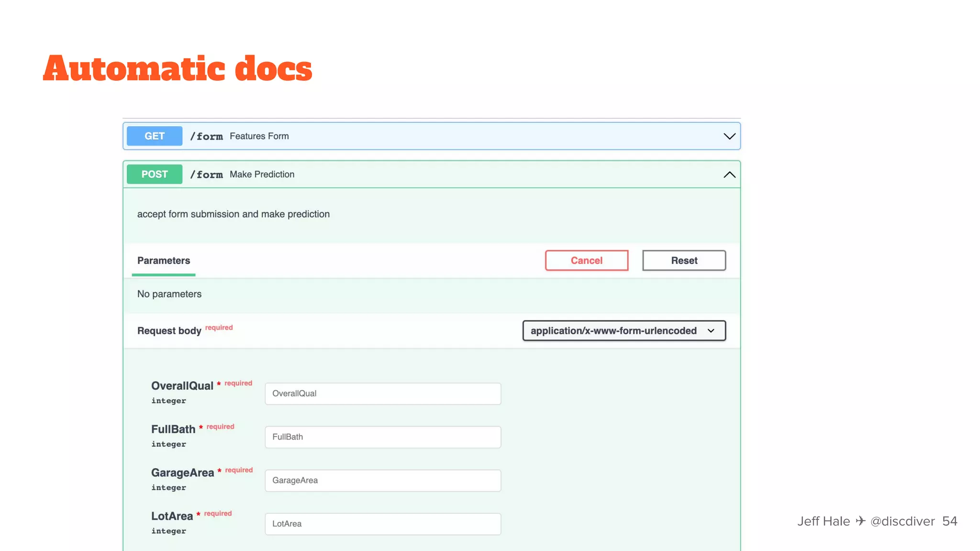
Task: Expand the GET /form endpoint chevron
Action: [729, 136]
